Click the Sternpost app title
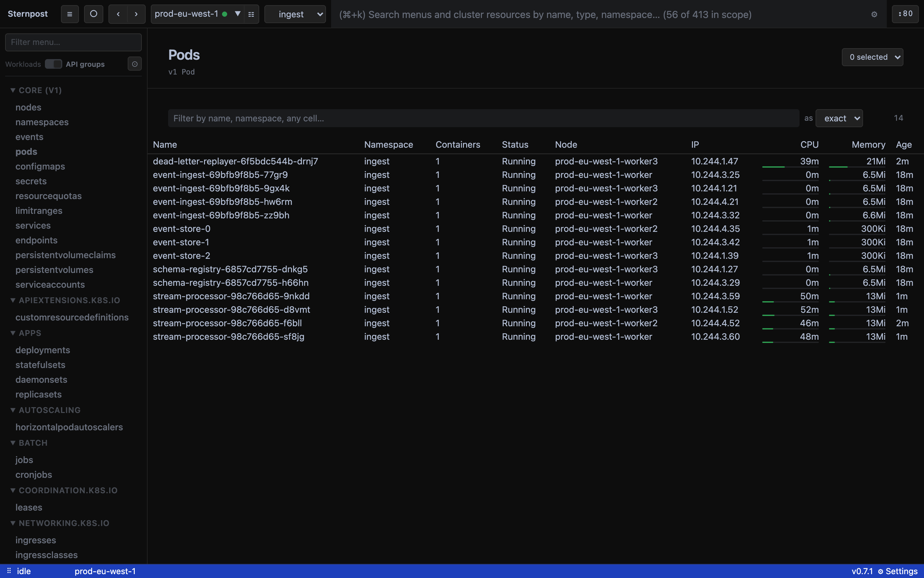This screenshot has height=578, width=924. tap(28, 14)
